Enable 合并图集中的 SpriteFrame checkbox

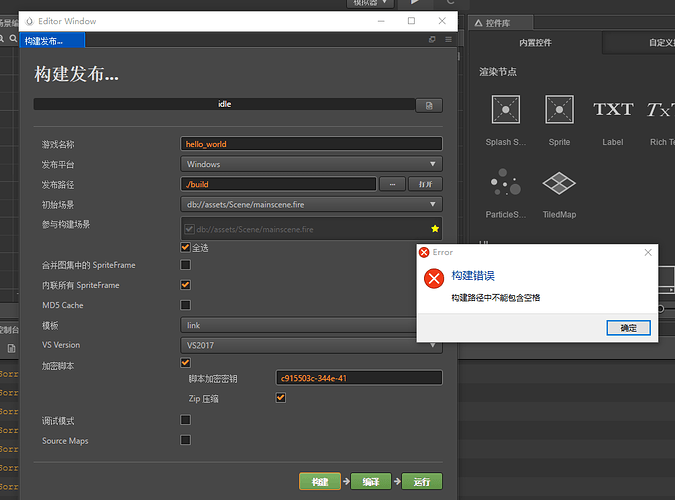pyautogui.click(x=186, y=264)
